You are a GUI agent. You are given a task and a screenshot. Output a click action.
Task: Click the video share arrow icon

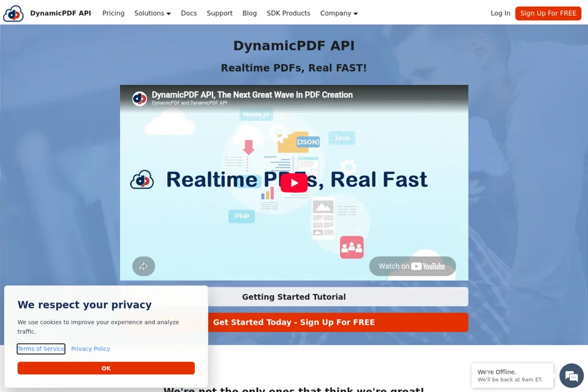143,266
